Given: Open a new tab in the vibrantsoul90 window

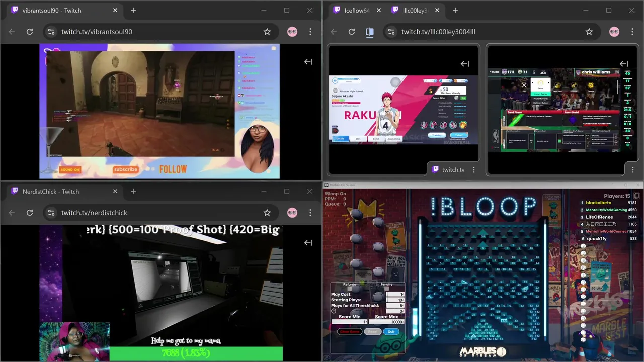Looking at the screenshot, I should click(x=133, y=10).
